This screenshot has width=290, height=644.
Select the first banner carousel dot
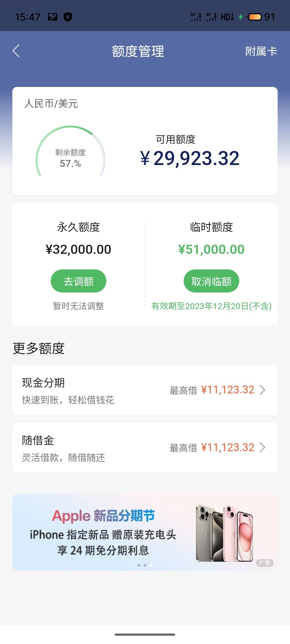(139, 565)
